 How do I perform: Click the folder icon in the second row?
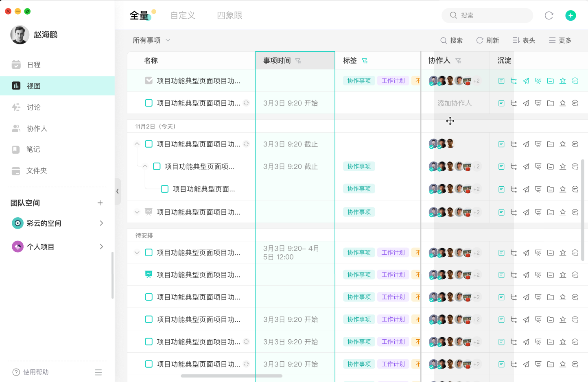point(550,103)
